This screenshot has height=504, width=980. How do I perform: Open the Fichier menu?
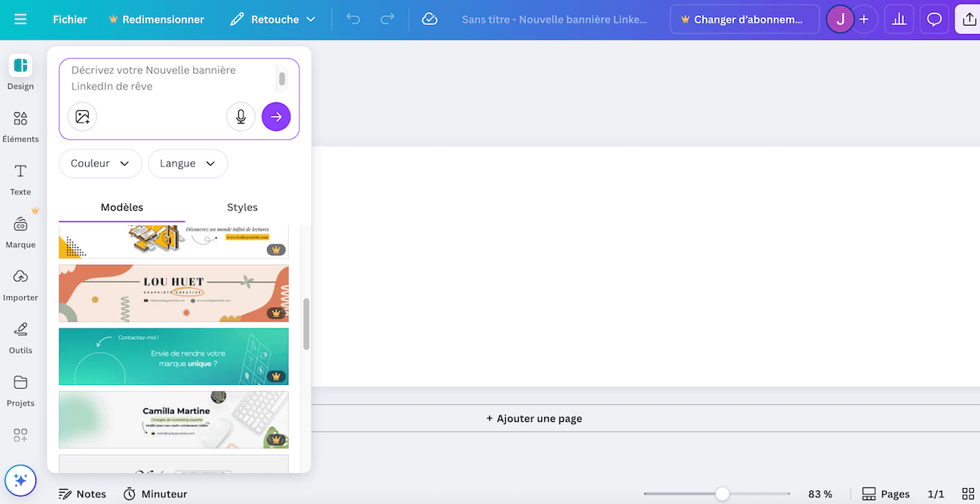pyautogui.click(x=70, y=19)
